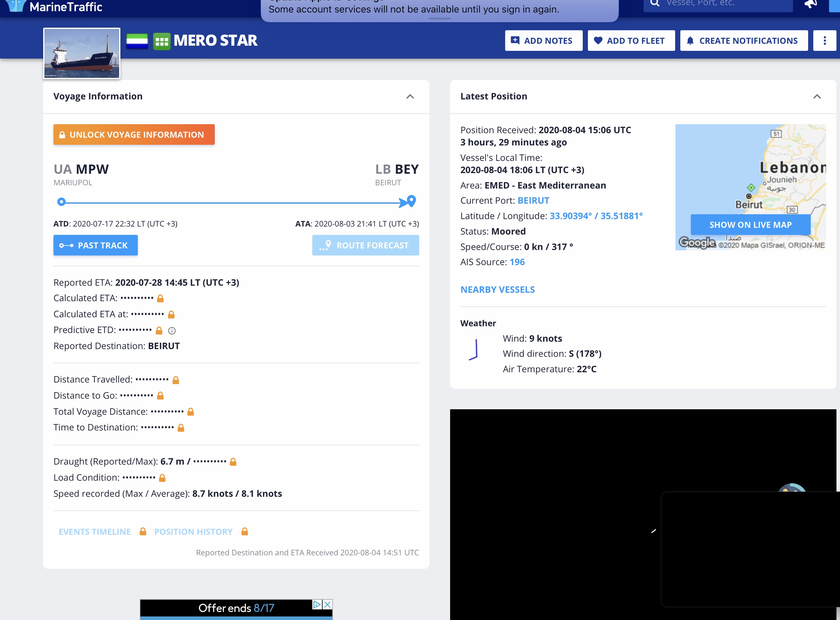Click lock icon next to Predictive ETD

coord(159,331)
